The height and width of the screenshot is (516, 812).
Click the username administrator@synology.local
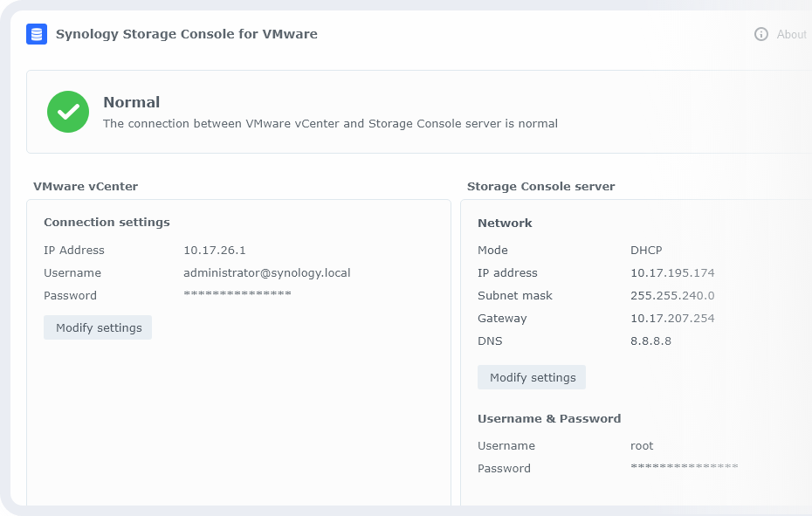coord(266,273)
